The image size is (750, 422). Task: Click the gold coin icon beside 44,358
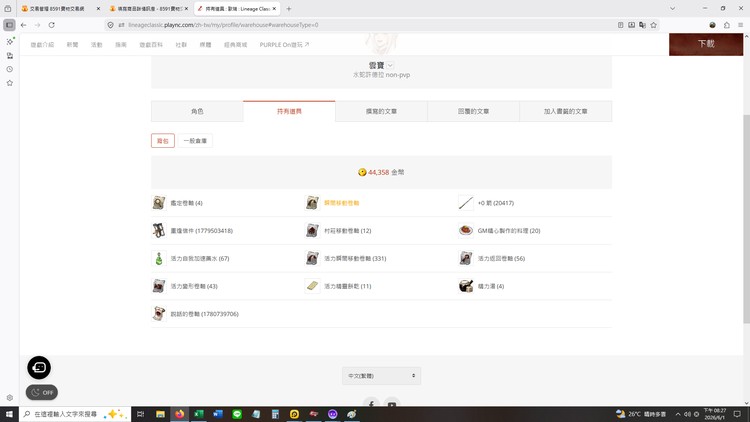click(362, 172)
